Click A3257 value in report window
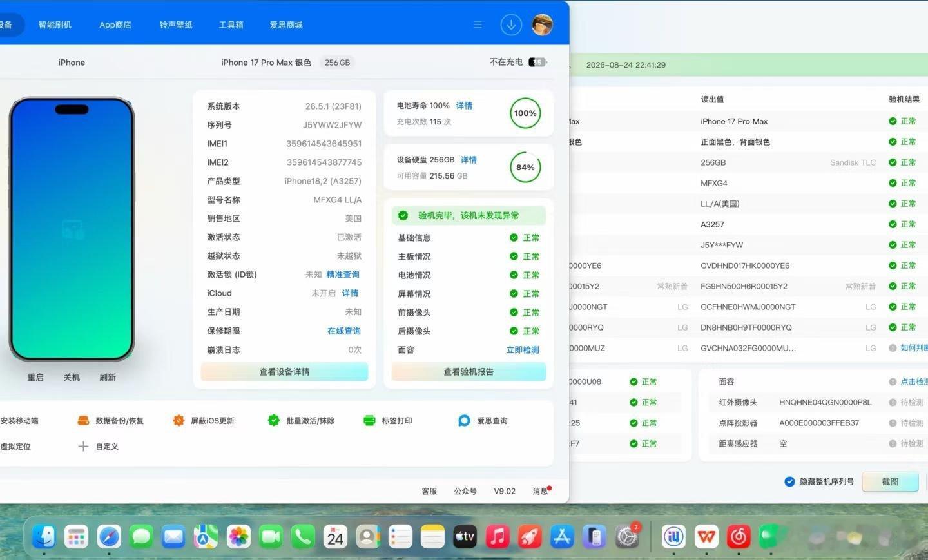The height and width of the screenshot is (560, 928). (x=712, y=224)
